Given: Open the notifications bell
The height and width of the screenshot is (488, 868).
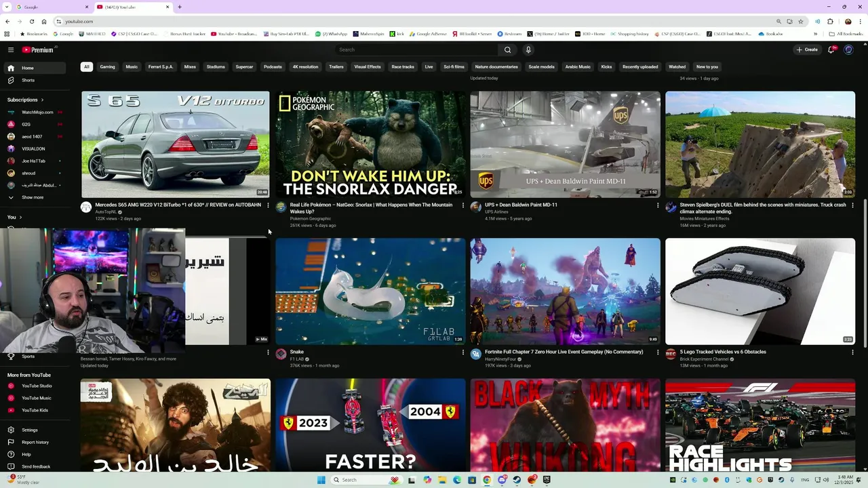Looking at the screenshot, I should (831, 49).
